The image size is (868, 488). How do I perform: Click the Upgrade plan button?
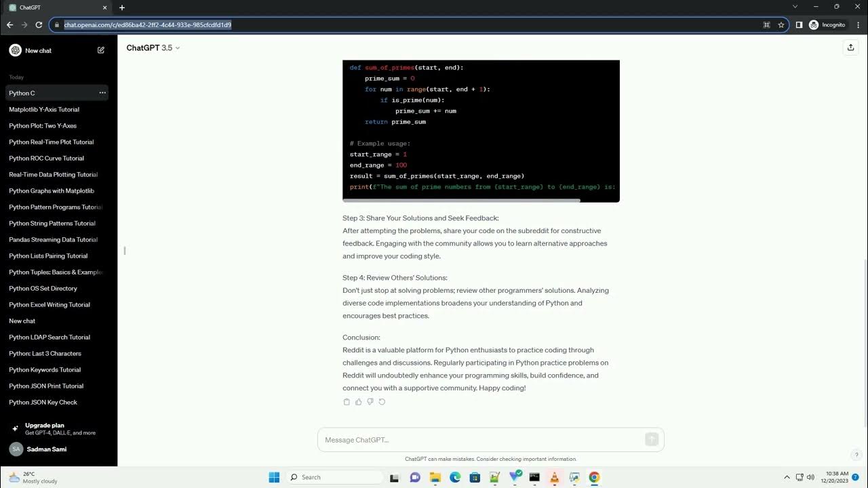[x=58, y=428]
